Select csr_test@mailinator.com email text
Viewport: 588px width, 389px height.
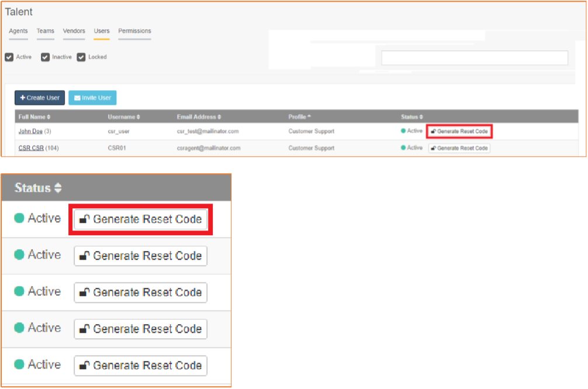coord(207,131)
